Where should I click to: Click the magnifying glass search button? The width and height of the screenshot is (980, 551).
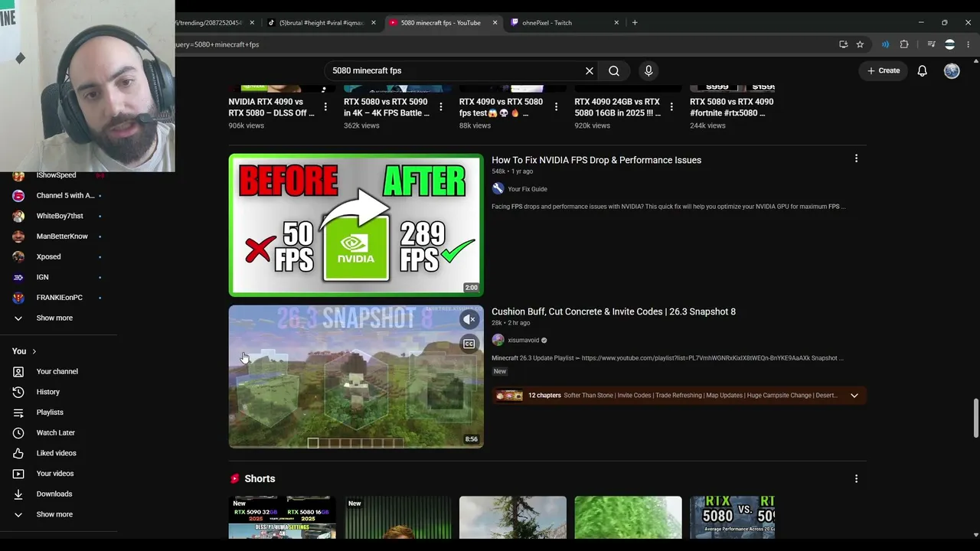pos(614,70)
